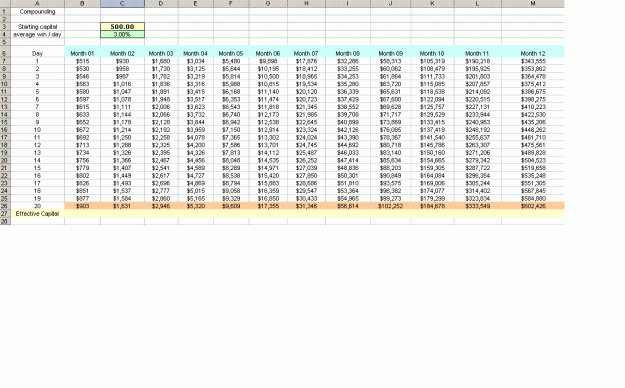This screenshot has height=388, width=625.
Task: Select row header 26
Action: (5, 206)
